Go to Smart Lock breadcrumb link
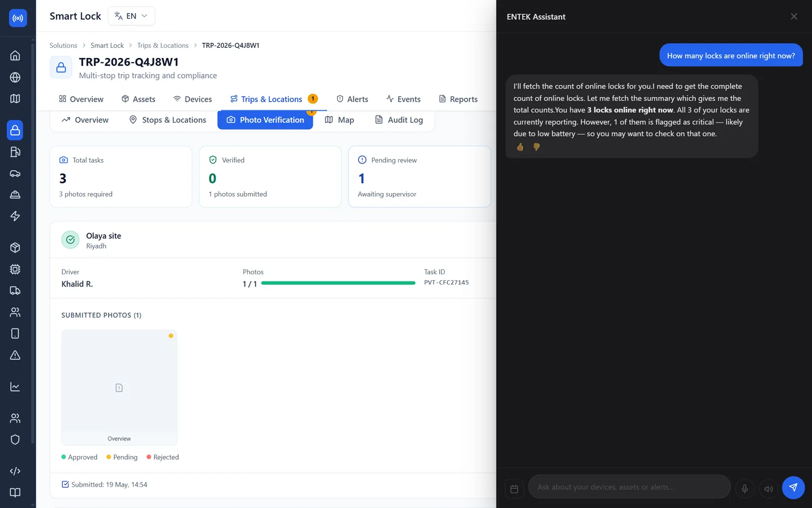Screen dimensions: 812x508 pyautogui.click(x=107, y=45)
